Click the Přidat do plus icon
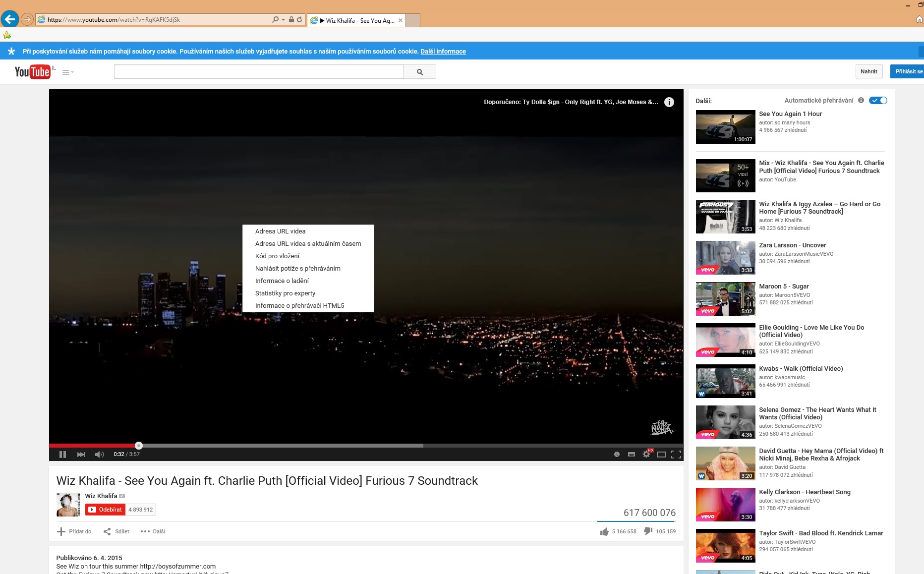Viewport: 924px width, 574px height. [61, 531]
